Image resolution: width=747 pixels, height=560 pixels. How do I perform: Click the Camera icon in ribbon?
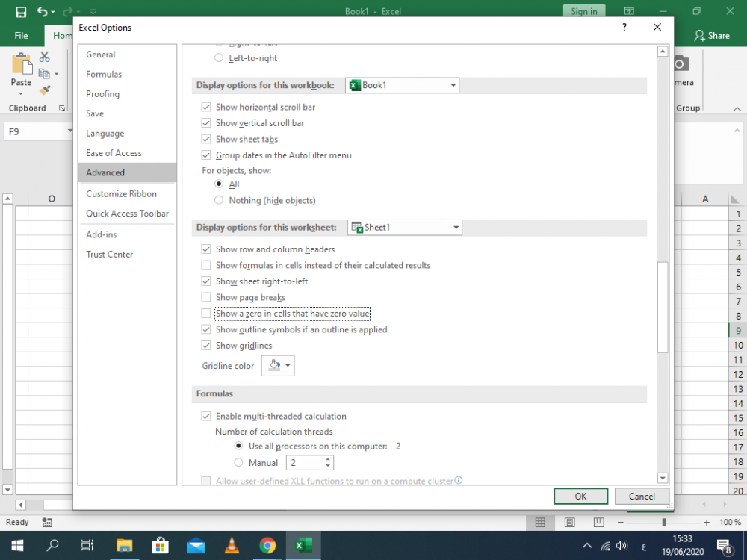(x=681, y=63)
